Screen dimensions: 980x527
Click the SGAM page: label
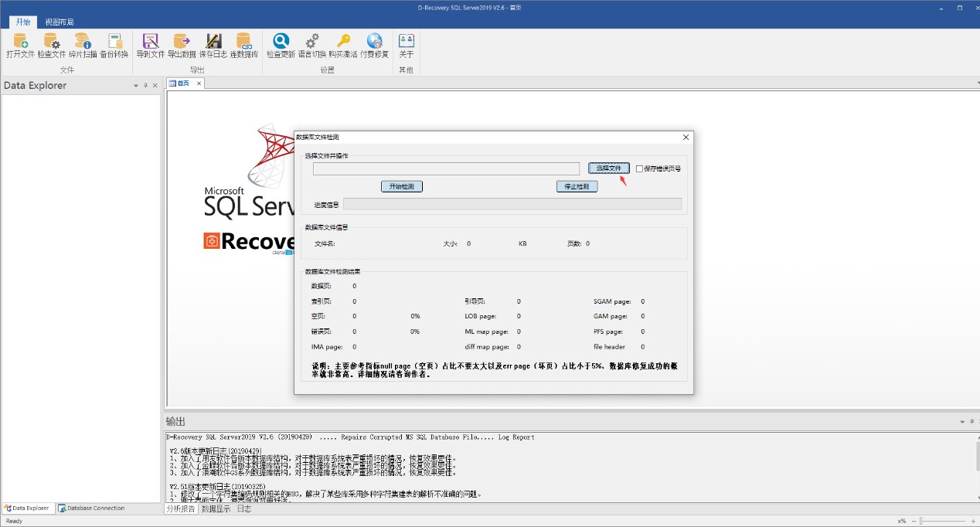pos(612,301)
